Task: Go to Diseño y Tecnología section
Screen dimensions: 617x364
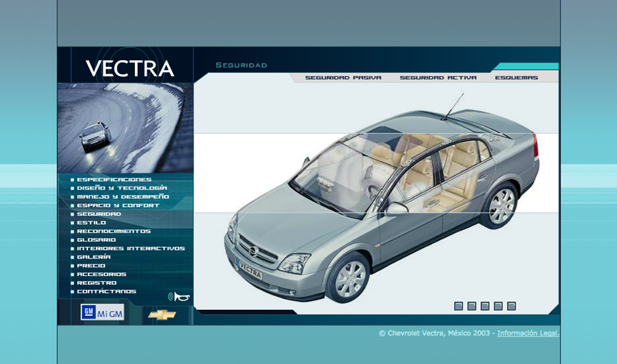Action: [x=122, y=188]
